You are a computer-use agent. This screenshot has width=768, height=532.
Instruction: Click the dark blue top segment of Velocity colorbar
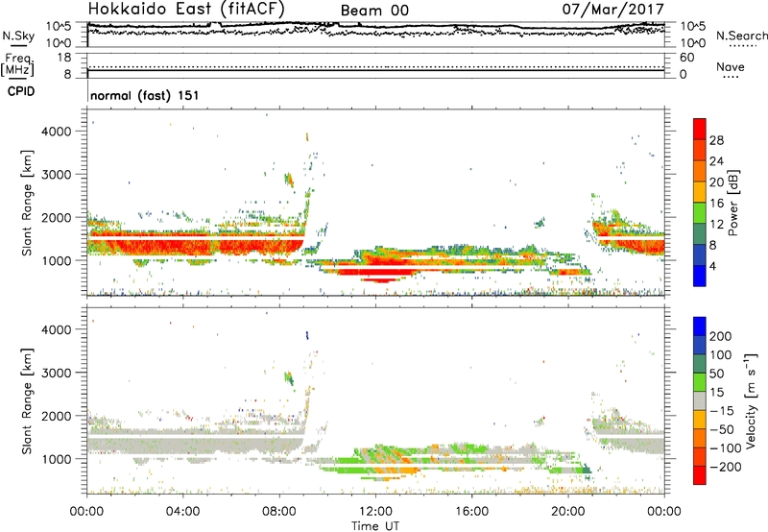pyautogui.click(x=700, y=326)
